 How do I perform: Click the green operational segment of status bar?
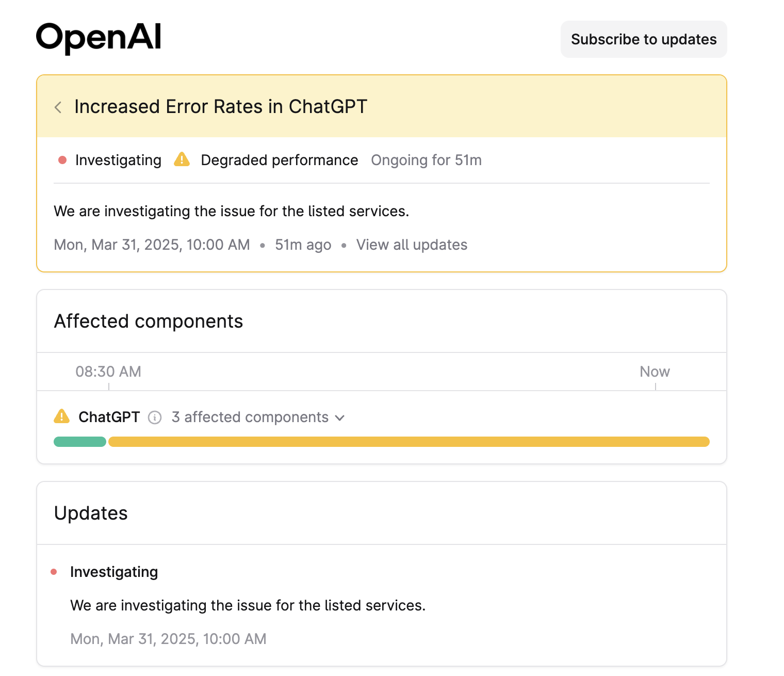pyautogui.click(x=80, y=442)
